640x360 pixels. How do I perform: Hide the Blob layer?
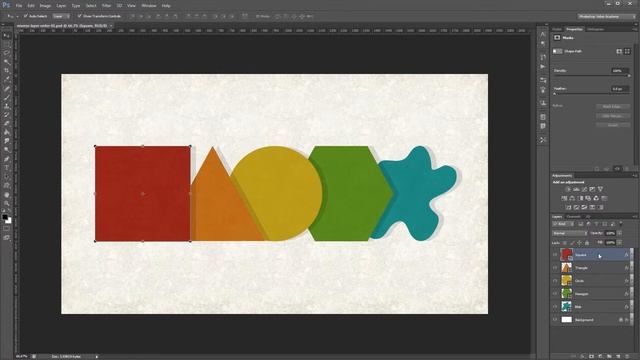pos(555,307)
